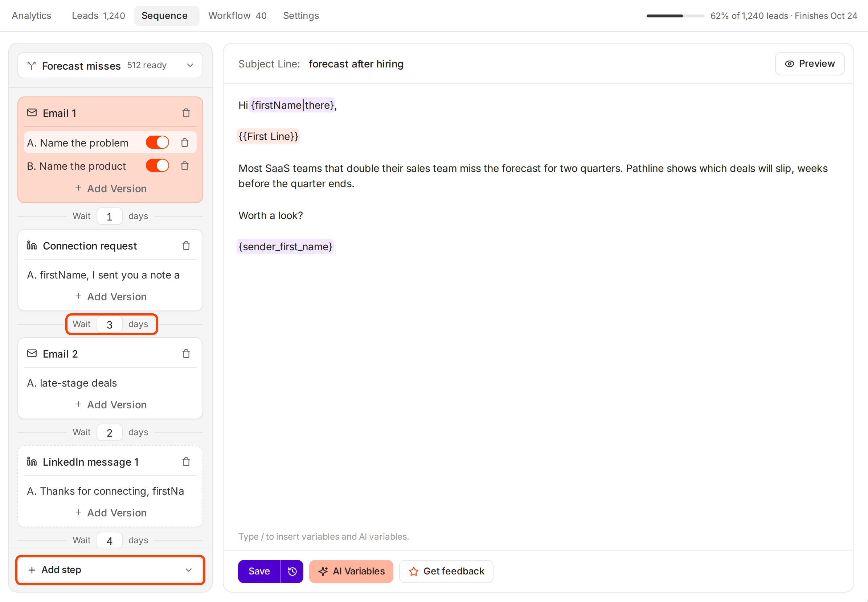Viewport: 868px width, 602px height.
Task: Click the '512 ready' count label
Action: tap(147, 65)
